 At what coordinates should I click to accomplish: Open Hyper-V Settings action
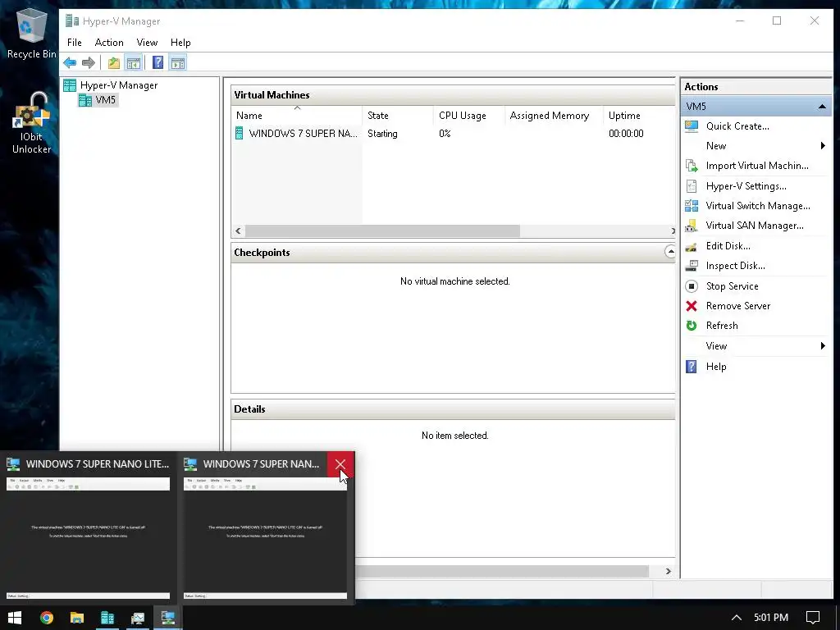coord(756,186)
